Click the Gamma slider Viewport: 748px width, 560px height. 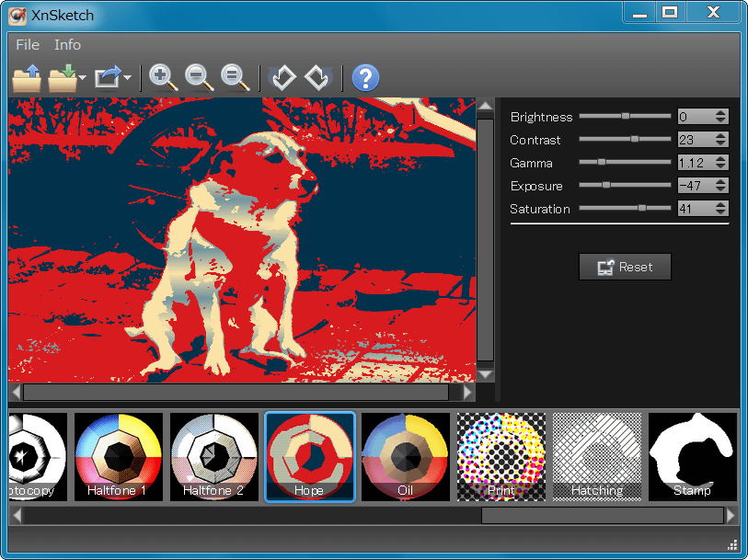click(625, 162)
